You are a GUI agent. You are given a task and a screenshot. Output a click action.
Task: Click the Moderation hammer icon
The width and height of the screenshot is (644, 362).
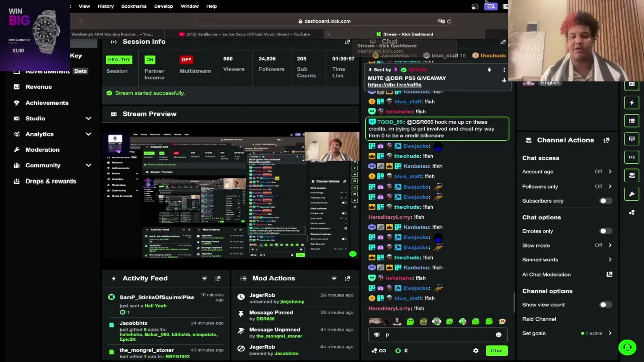(x=17, y=150)
